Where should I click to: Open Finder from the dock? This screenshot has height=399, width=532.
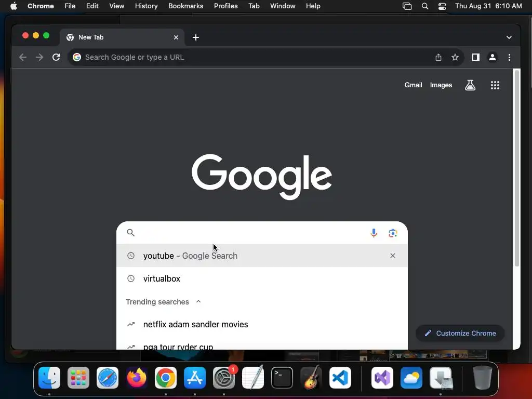click(49, 378)
